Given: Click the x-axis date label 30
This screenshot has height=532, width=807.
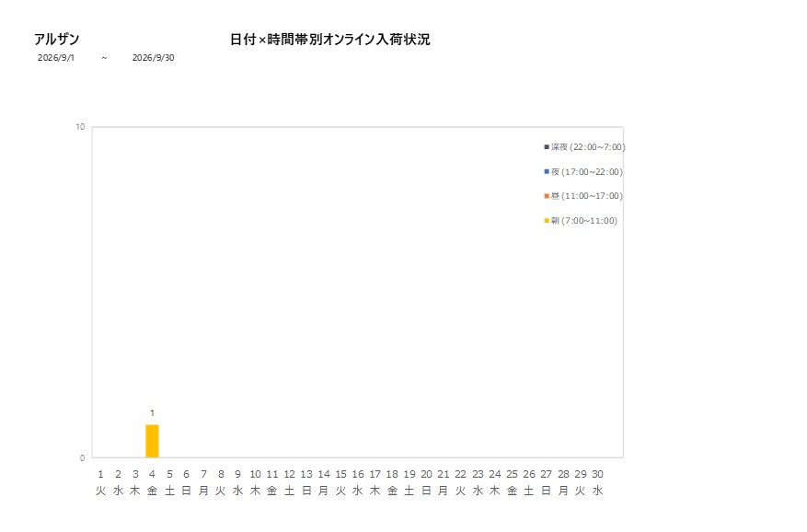Looking at the screenshot, I should click(597, 474).
